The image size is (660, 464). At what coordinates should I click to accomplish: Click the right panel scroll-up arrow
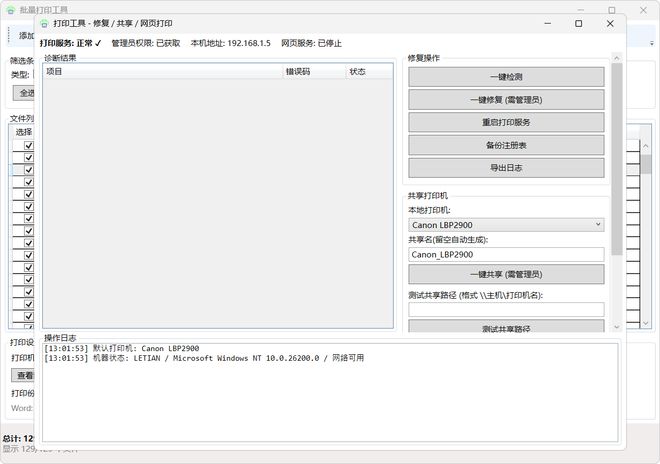coord(617,58)
